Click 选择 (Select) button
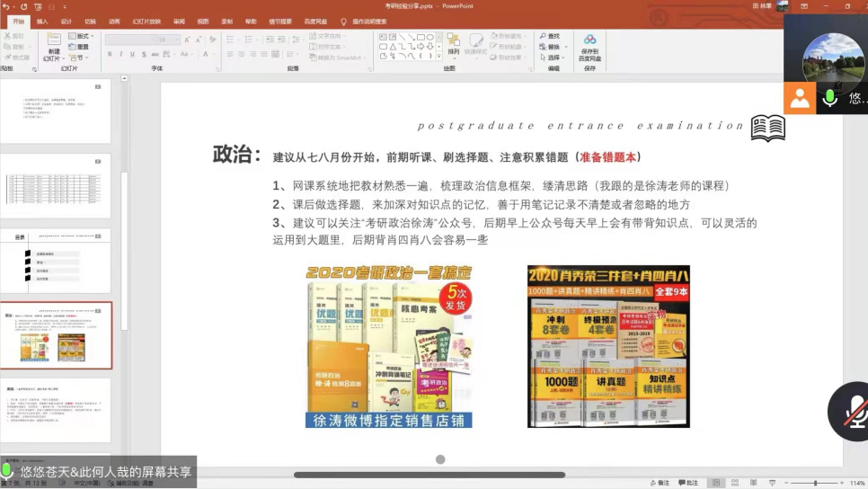The height and width of the screenshot is (489, 868). [x=553, y=58]
